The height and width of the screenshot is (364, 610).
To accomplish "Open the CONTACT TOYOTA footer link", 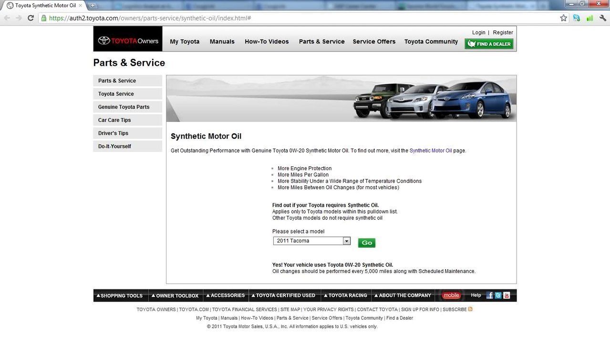I will point(377,310).
